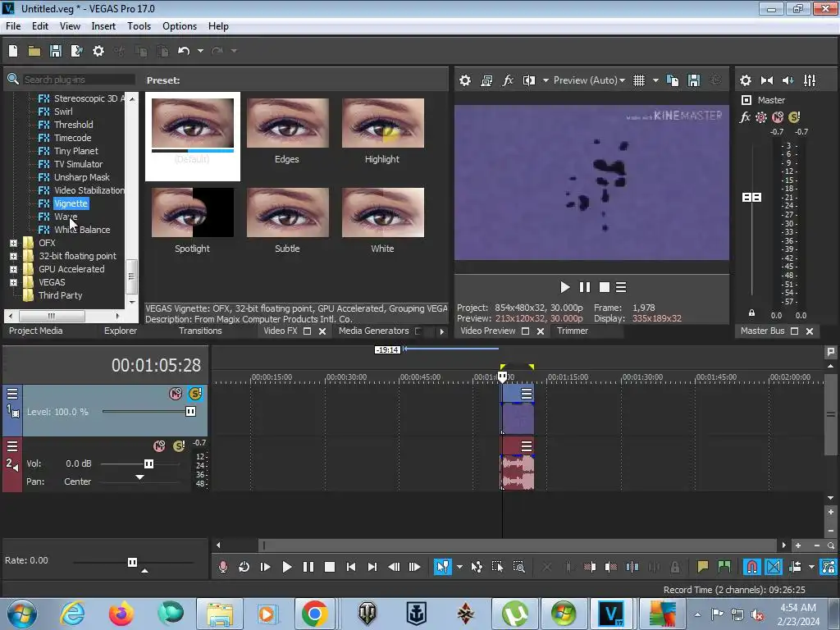The image size is (840, 630).
Task: Open the Insert menu
Action: pos(103,26)
